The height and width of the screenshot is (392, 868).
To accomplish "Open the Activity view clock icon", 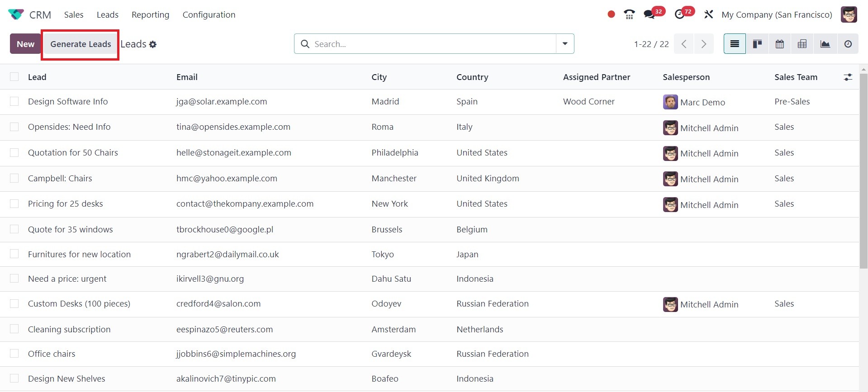I will (848, 44).
